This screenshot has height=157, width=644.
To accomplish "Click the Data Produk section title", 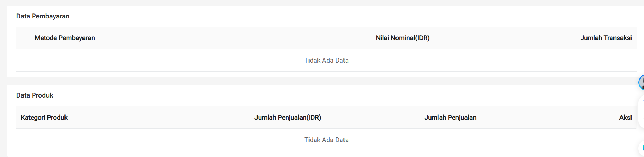I will click(x=35, y=95).
